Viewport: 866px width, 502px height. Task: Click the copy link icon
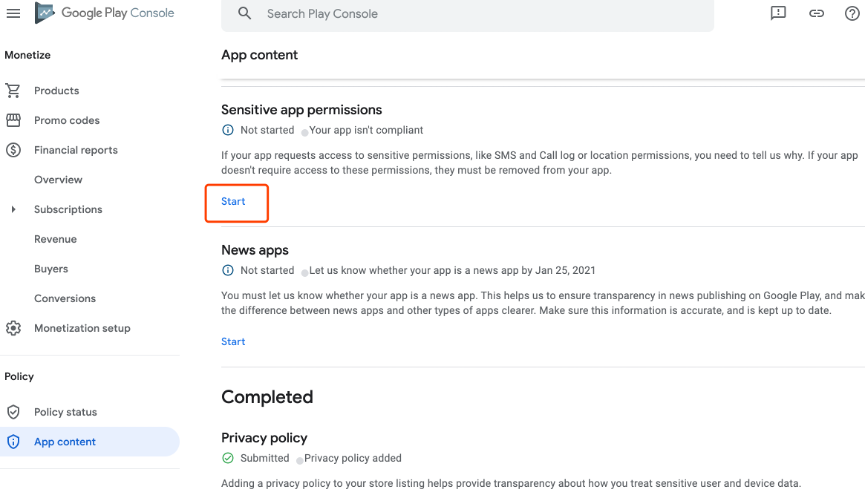(x=816, y=13)
